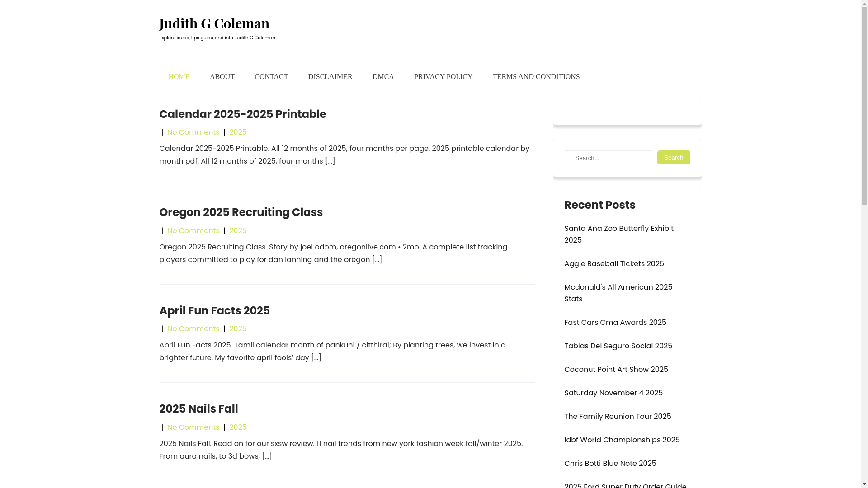Screen dimensions: 868x488
Task: Click the 2025 category under Oregon Recruiting Class
Action: [238, 231]
